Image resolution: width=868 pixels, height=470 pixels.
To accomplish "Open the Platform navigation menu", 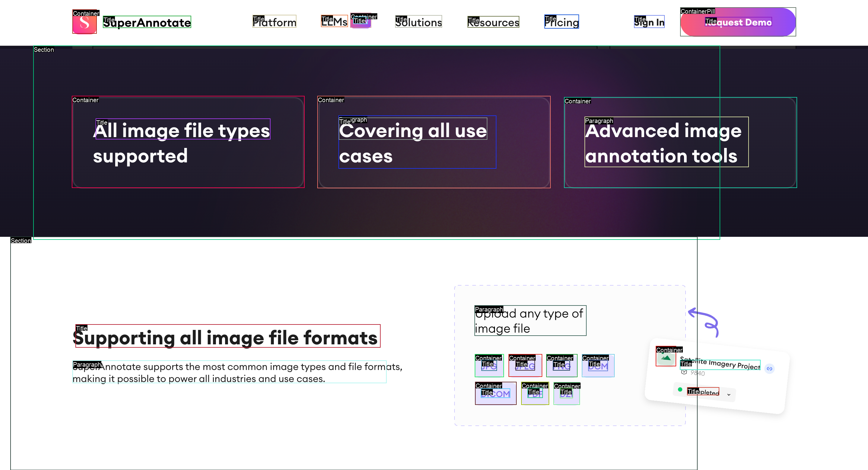I will coord(274,22).
